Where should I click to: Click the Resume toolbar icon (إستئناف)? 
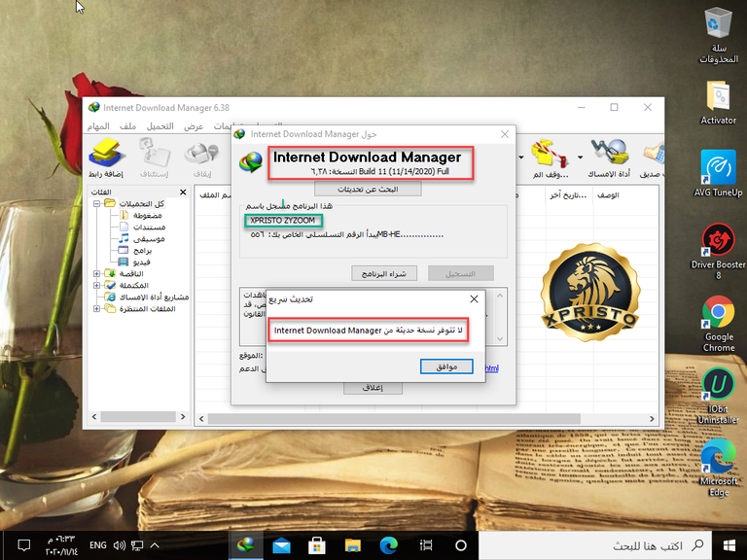coord(155,158)
